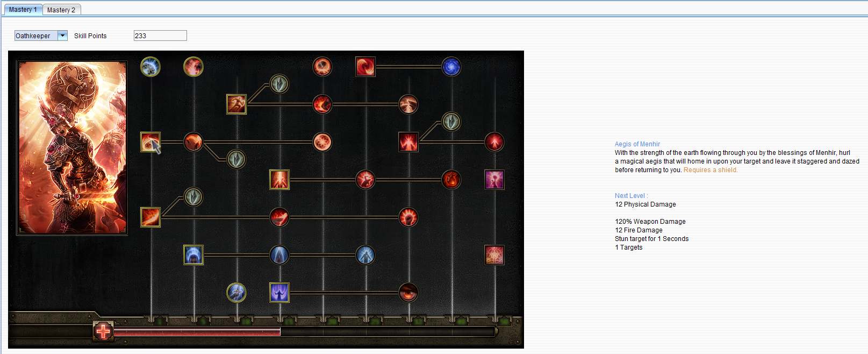Select round blue radiant silhouette skill icon

tap(365, 255)
